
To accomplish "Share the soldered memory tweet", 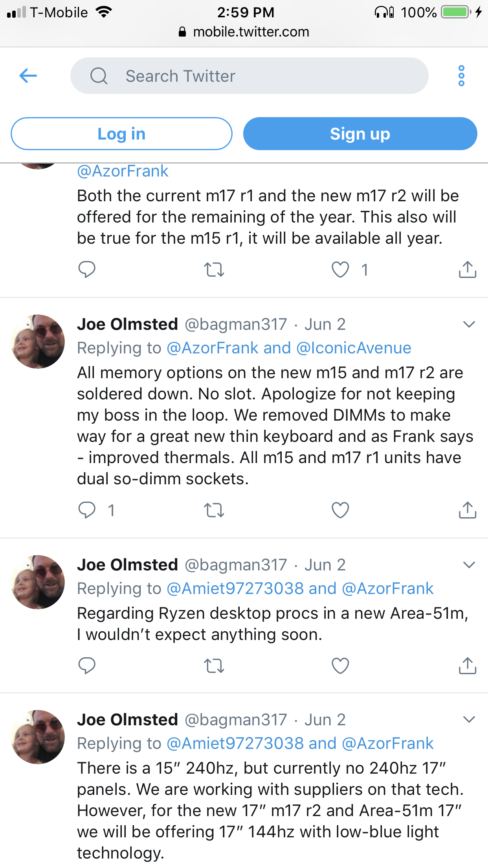I will coord(467,510).
